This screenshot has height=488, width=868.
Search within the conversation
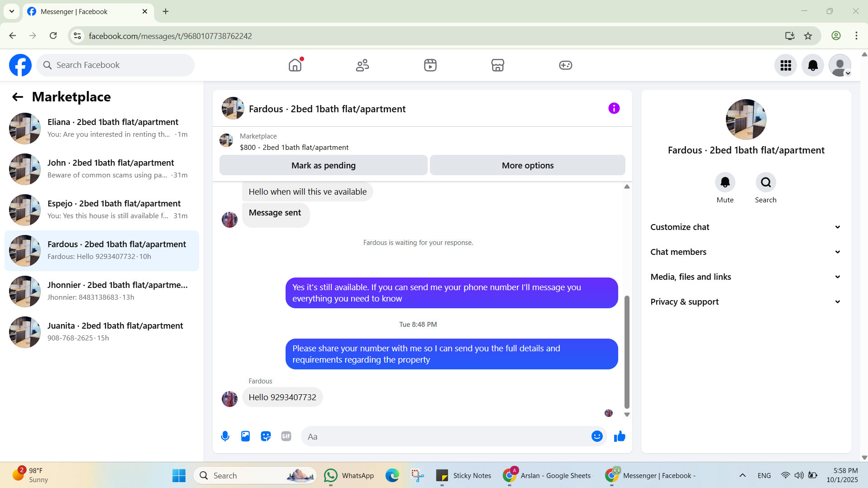coord(766,182)
